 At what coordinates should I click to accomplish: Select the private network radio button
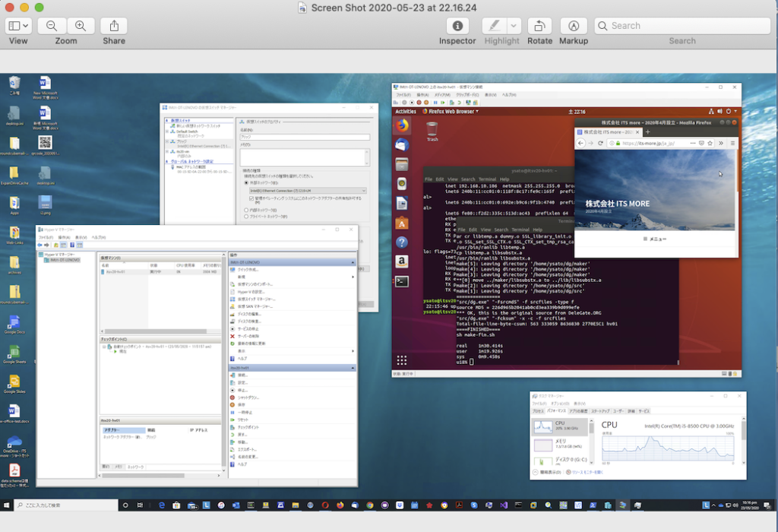click(x=245, y=217)
